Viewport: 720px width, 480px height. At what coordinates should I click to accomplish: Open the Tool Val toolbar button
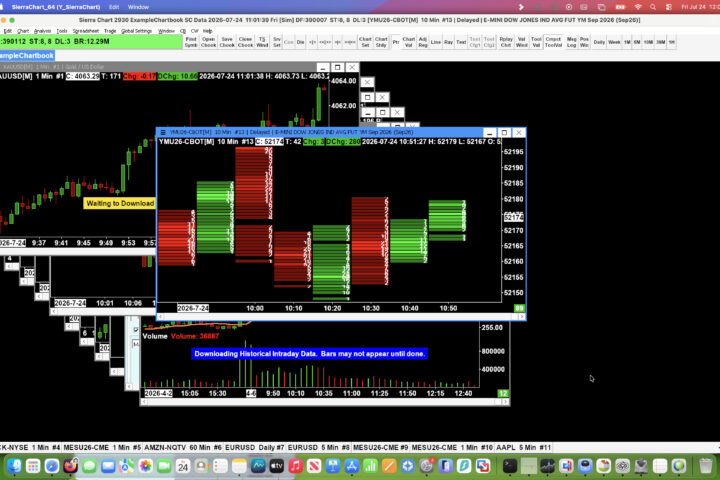click(536, 42)
